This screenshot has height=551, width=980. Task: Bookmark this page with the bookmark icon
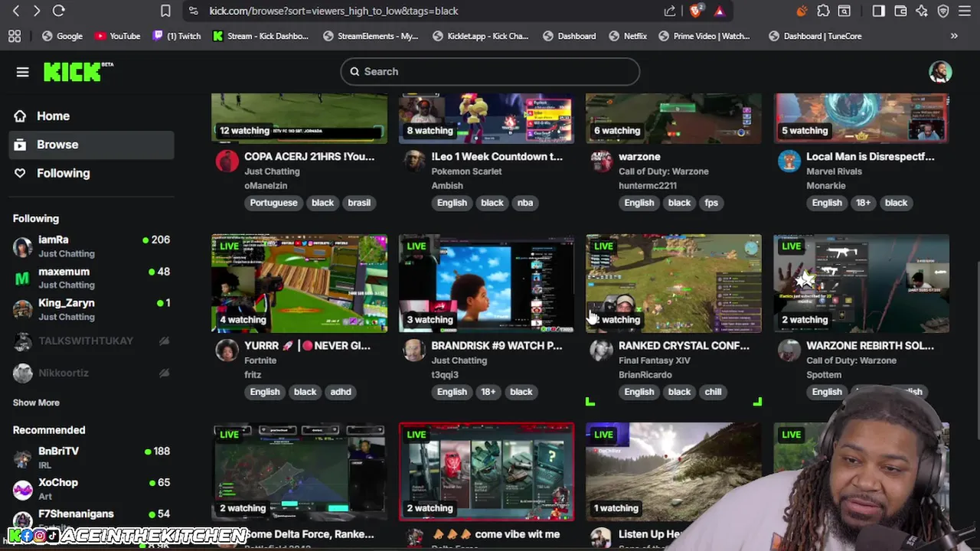pyautogui.click(x=165, y=11)
